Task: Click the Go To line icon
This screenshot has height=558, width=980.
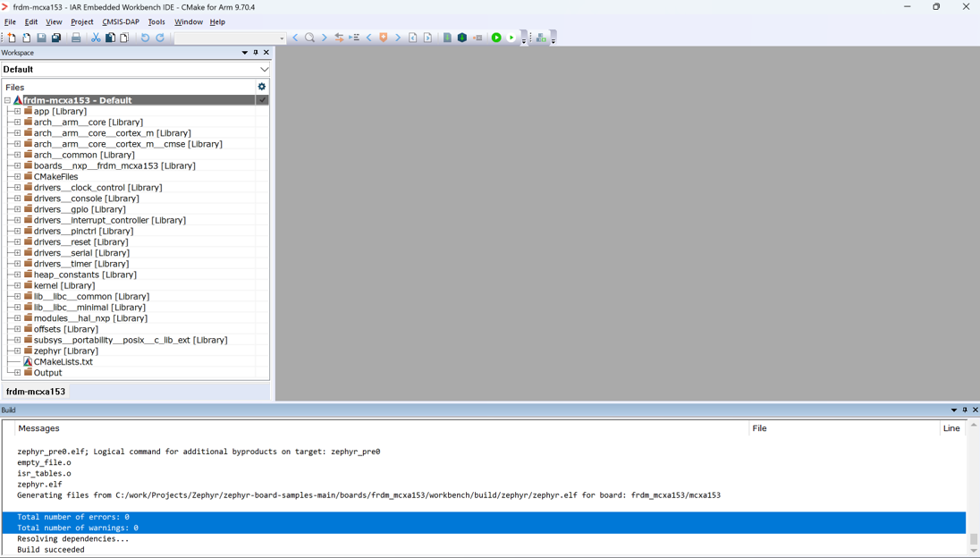Action: point(354,38)
